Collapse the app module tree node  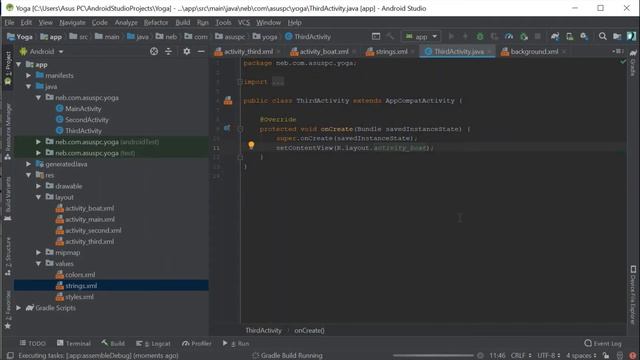click(18, 64)
